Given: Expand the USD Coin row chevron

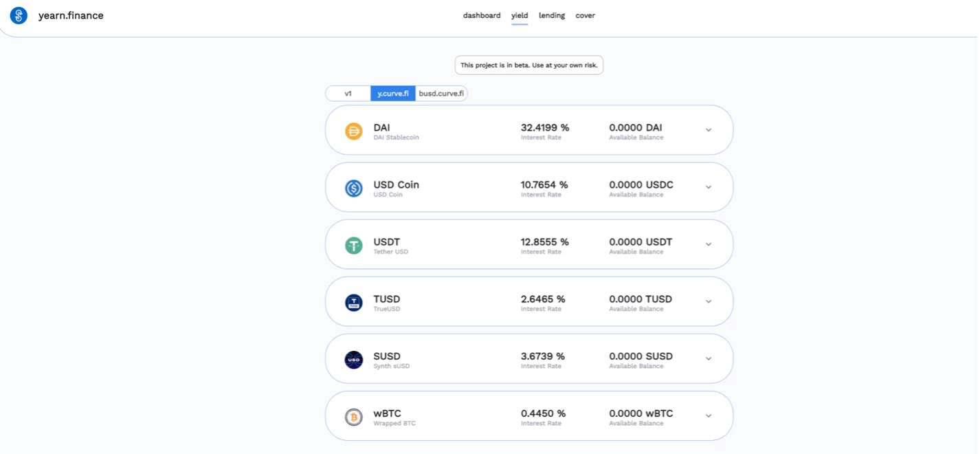Looking at the screenshot, I should [x=709, y=187].
